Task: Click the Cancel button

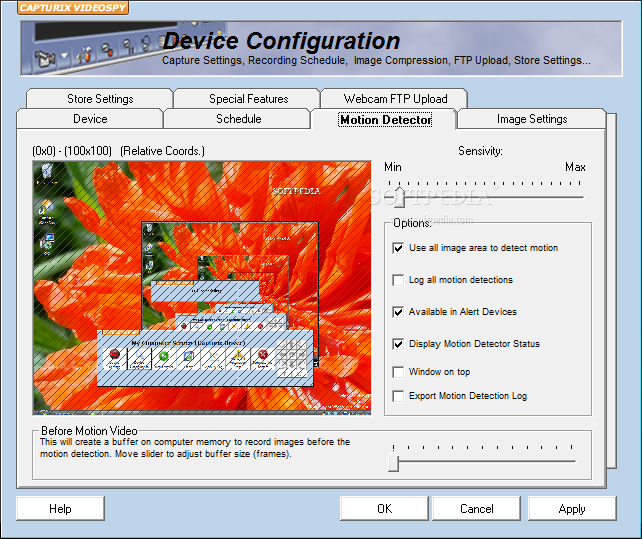Action: tap(477, 509)
